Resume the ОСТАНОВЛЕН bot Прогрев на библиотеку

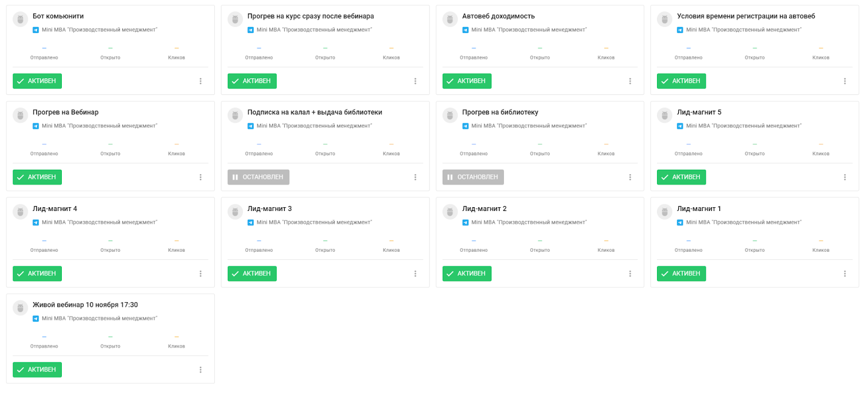pyautogui.click(x=473, y=177)
